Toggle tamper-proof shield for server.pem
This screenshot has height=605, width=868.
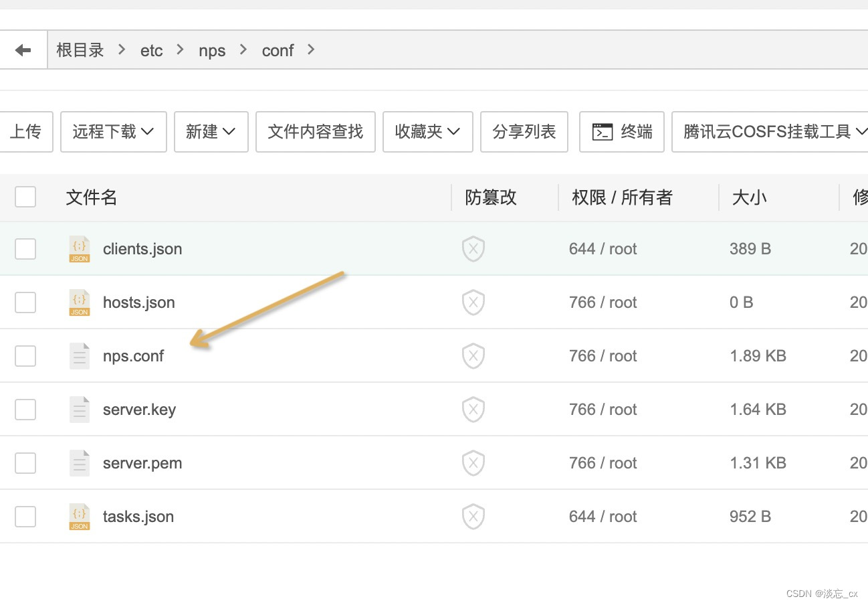pyautogui.click(x=473, y=463)
